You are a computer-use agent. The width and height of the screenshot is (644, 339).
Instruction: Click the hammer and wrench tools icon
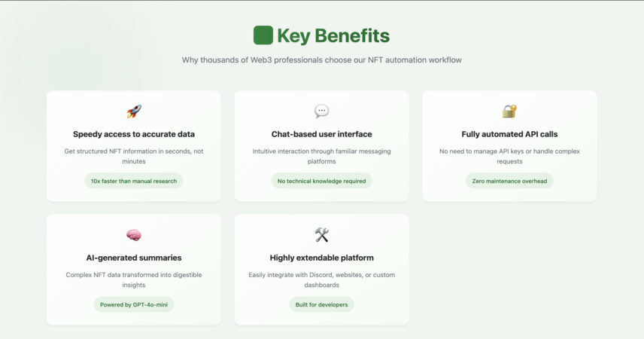(x=321, y=235)
